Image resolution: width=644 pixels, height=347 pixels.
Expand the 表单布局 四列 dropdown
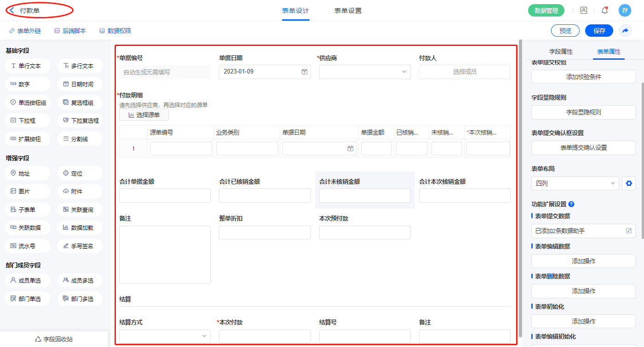[575, 183]
